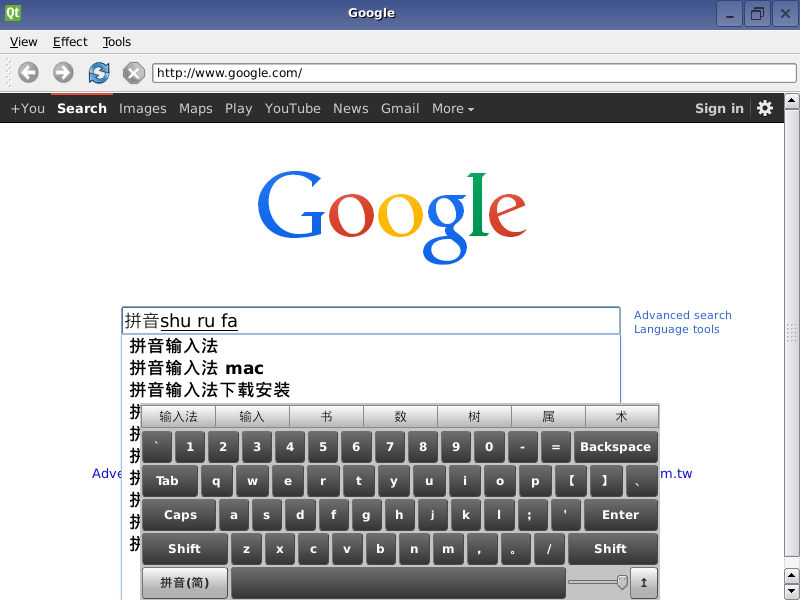Image resolution: width=800 pixels, height=600 pixels.
Task: Tap the backtick key
Action: pyautogui.click(x=157, y=446)
